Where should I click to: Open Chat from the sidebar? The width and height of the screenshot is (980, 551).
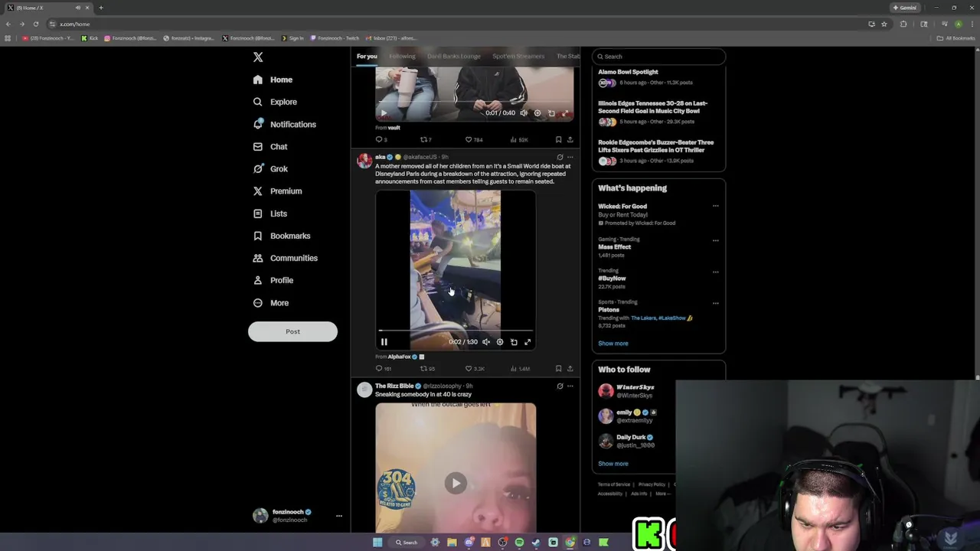[270, 146]
